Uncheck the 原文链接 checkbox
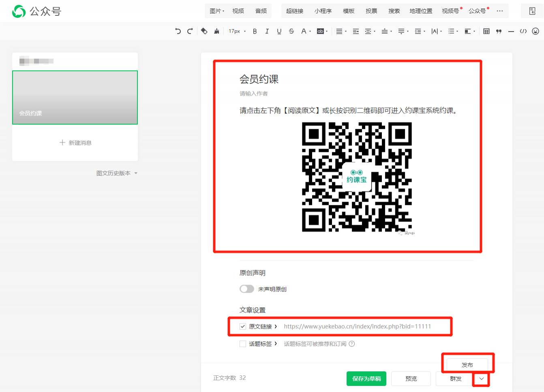The image size is (544, 392). (243, 326)
